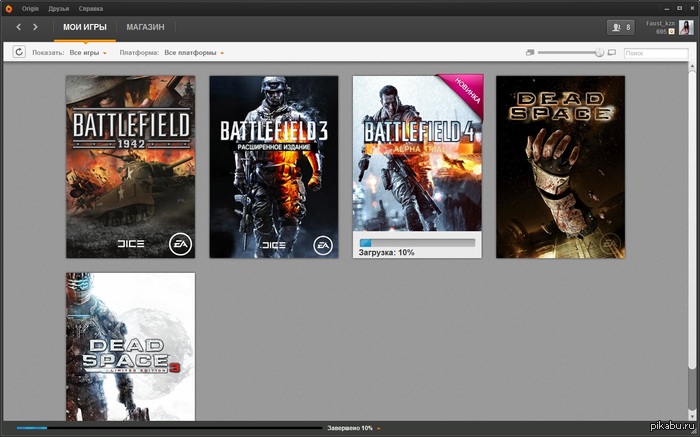Screen dimensions: 700x437
Task: Open the Друзья menu
Action: 58,8
